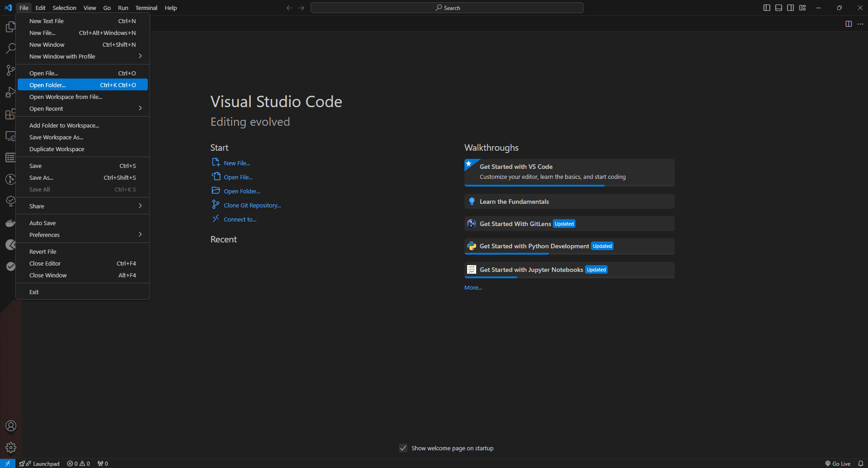Open the Manage gear icon
The width and height of the screenshot is (868, 468).
click(x=11, y=448)
